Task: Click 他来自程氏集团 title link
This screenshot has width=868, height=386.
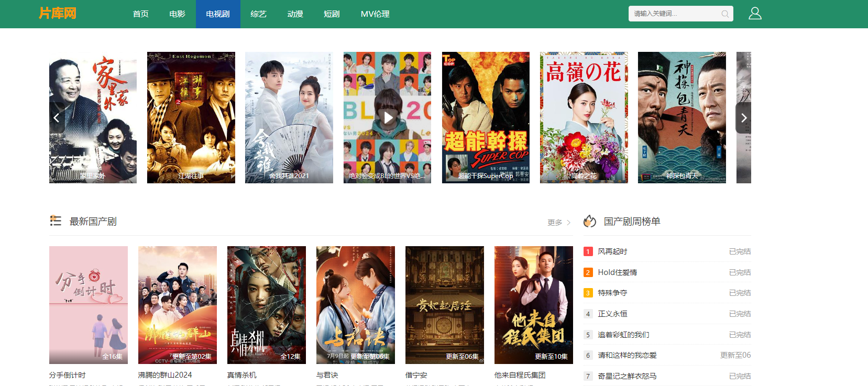Action: pyautogui.click(x=520, y=375)
